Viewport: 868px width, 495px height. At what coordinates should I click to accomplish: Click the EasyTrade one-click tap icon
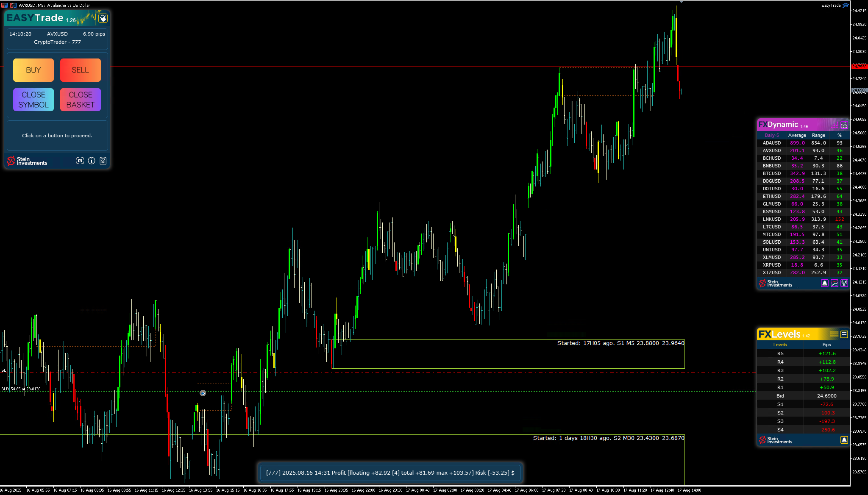[103, 18]
